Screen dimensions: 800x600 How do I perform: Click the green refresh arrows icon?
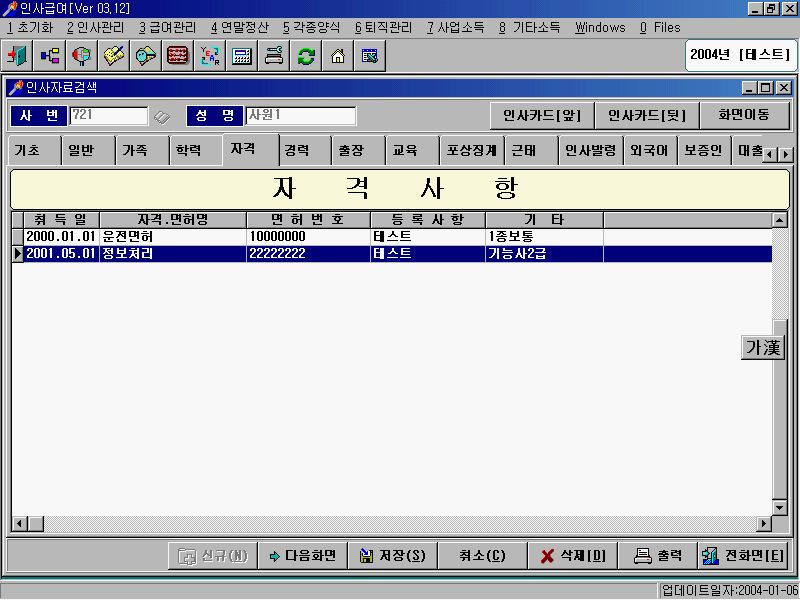304,56
